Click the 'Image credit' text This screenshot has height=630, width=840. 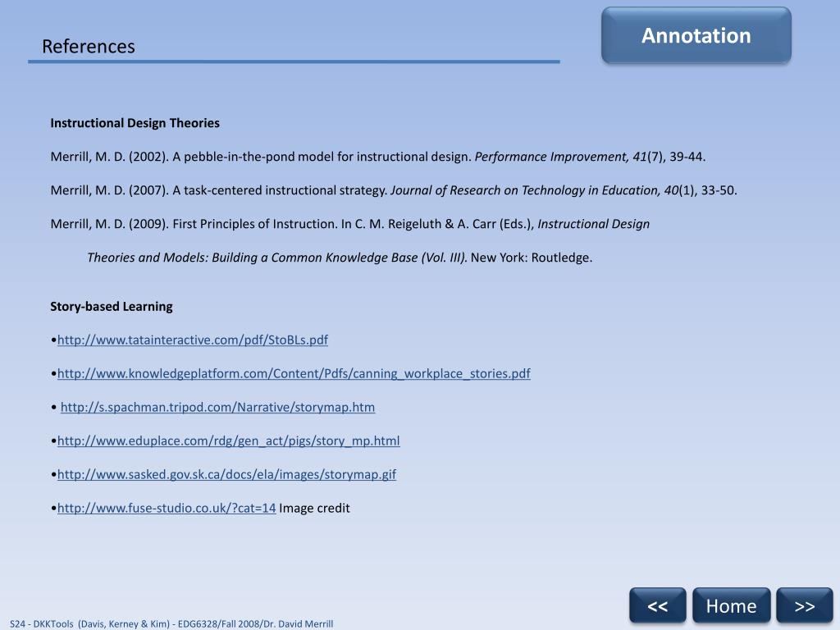pos(314,508)
